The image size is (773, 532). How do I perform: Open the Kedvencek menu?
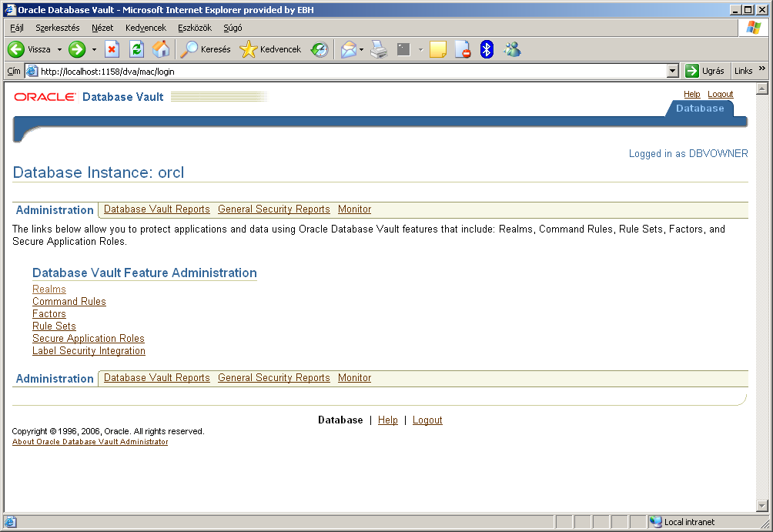tap(146, 28)
